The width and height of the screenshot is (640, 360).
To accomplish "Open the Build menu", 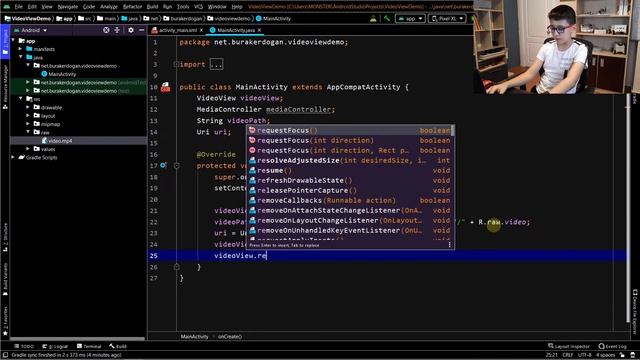I will coord(152,7).
